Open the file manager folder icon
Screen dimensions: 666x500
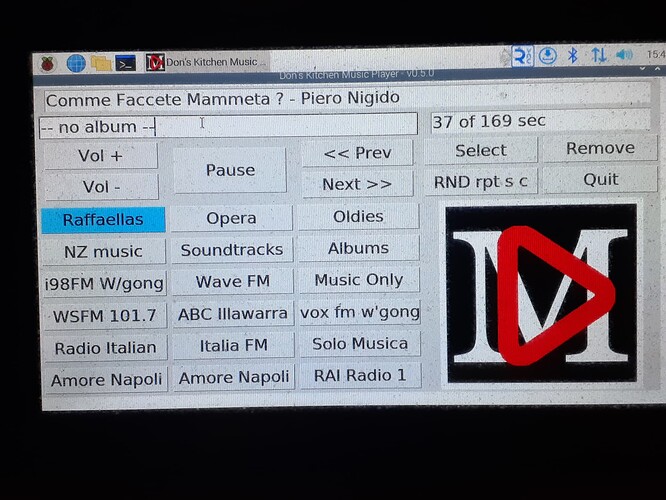101,64
